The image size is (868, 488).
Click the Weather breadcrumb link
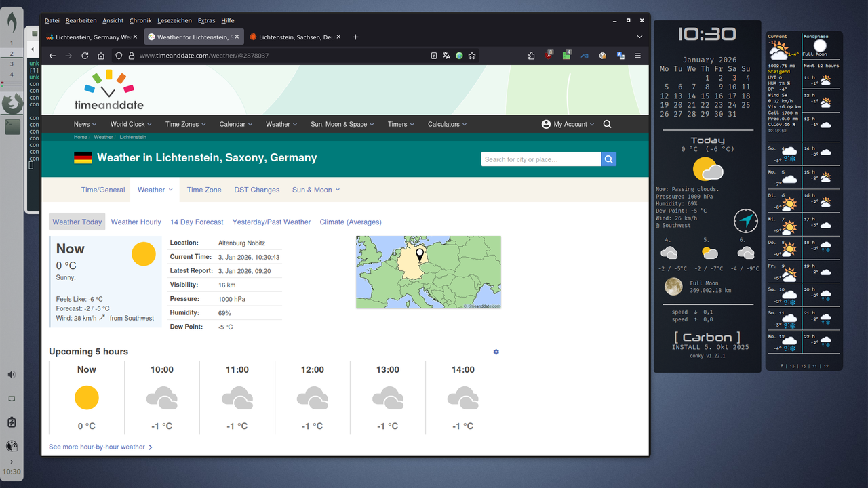[103, 137]
